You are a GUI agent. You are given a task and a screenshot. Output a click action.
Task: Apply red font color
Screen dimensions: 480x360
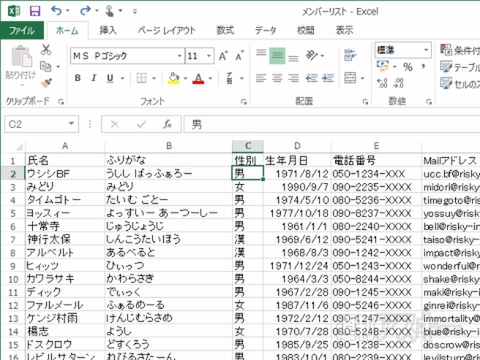point(198,78)
